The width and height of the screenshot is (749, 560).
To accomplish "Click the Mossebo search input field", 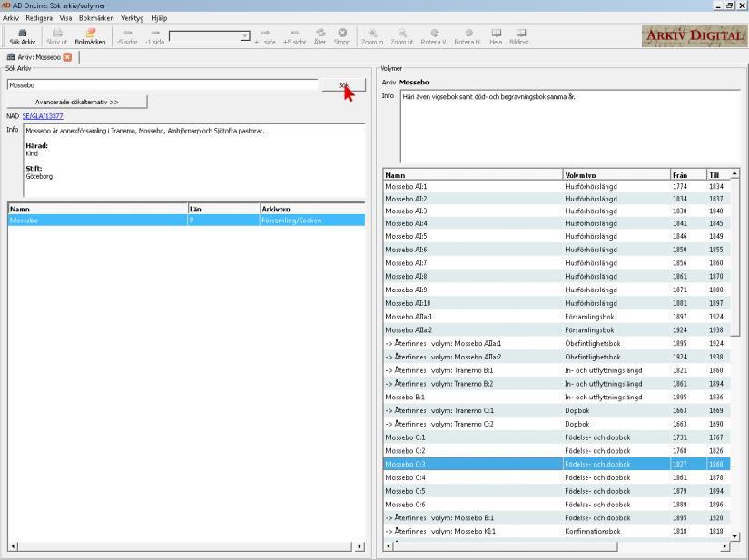I will 163,85.
